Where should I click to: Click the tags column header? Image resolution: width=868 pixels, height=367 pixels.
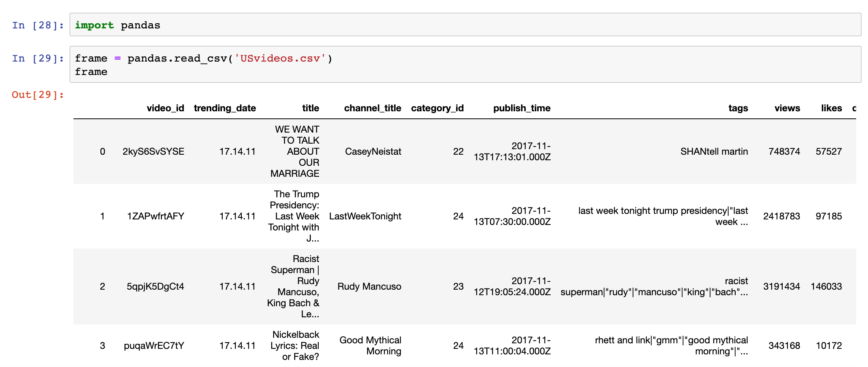(x=738, y=108)
